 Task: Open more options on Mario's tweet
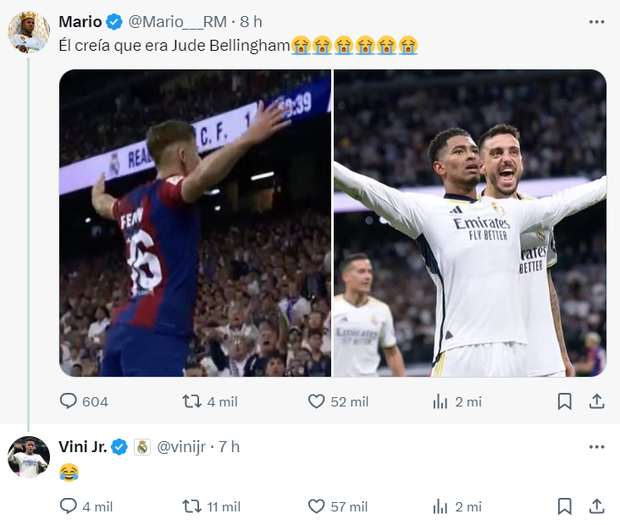pyautogui.click(x=596, y=21)
